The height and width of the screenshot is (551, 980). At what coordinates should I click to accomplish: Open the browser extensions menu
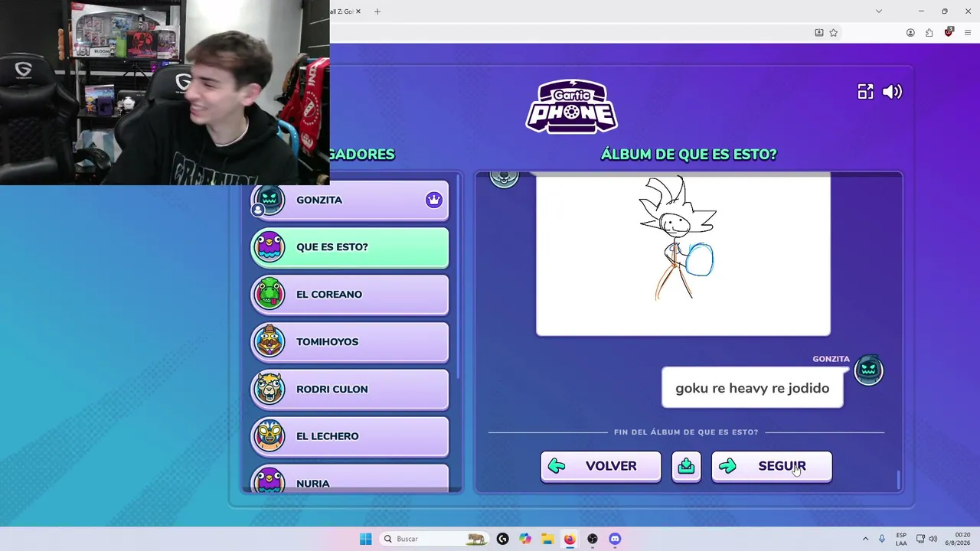click(x=929, y=33)
